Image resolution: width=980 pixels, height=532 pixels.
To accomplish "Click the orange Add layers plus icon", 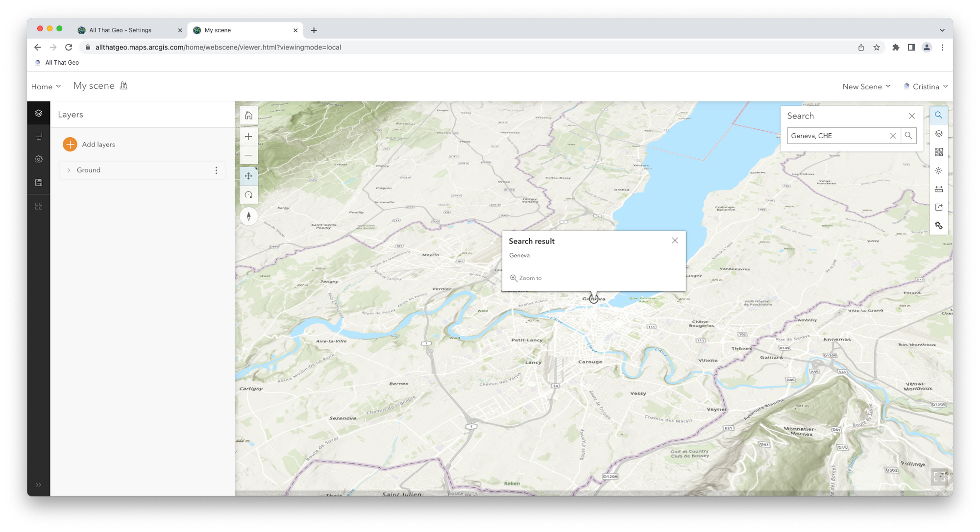I will pyautogui.click(x=70, y=144).
